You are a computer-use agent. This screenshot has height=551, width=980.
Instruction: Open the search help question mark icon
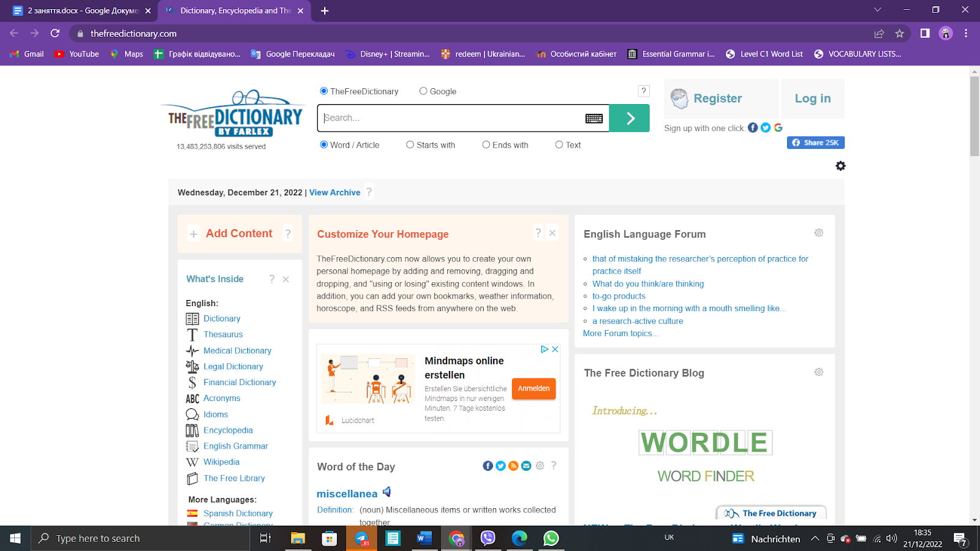(x=644, y=91)
